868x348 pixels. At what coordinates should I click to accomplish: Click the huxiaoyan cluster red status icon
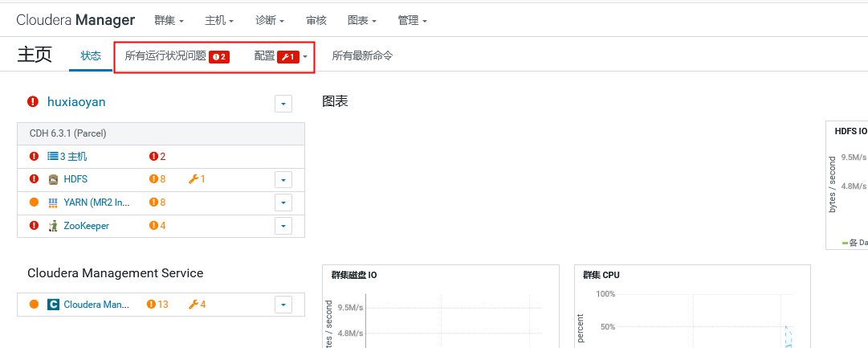point(33,101)
